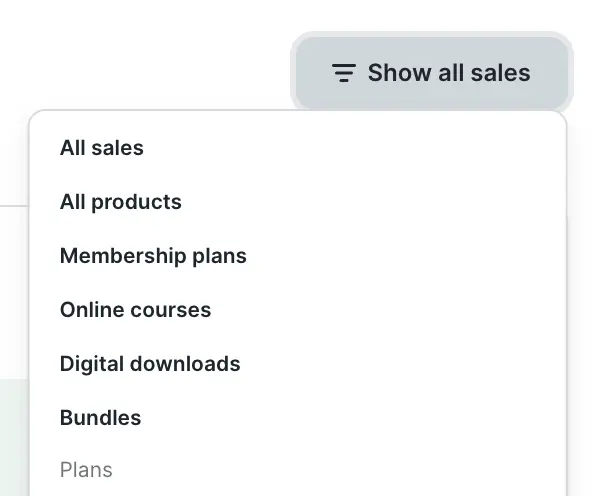Collapse the sales filter dropdown button
The width and height of the screenshot is (600, 496).
click(432, 73)
